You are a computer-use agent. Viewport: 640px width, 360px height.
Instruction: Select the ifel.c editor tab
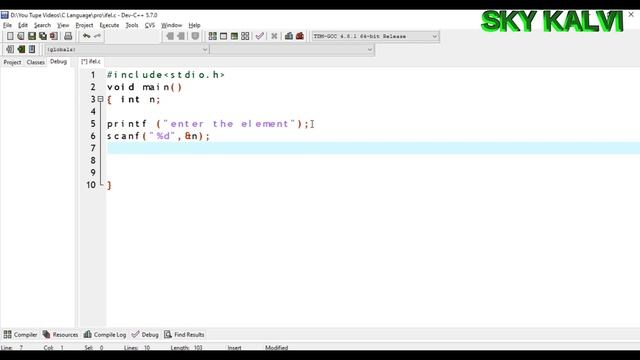[91, 62]
